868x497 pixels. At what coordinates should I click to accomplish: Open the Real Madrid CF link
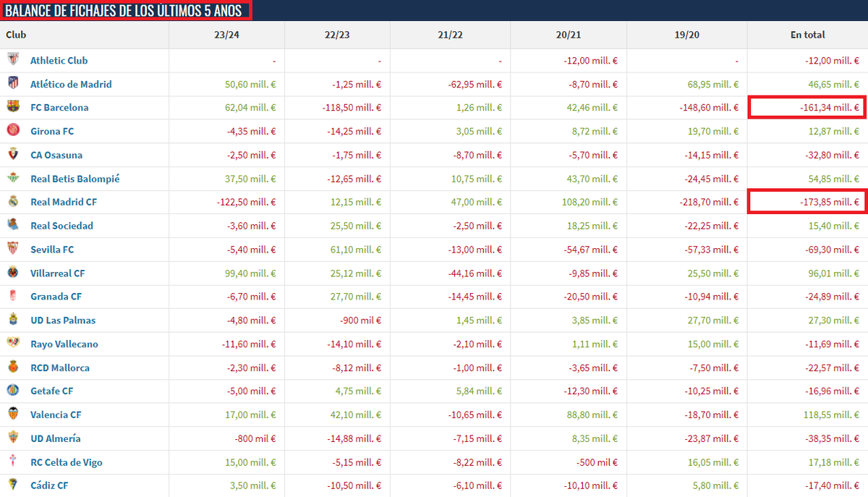tap(64, 203)
